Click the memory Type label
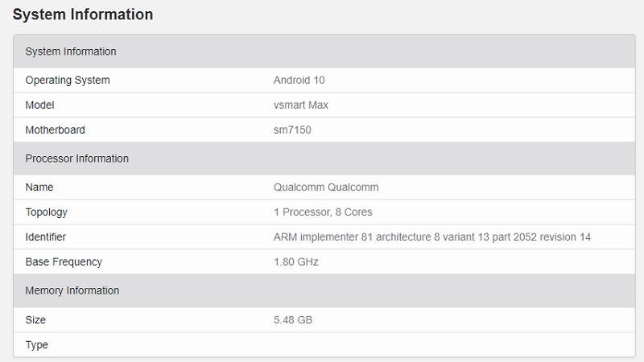644x362 pixels. pyautogui.click(x=36, y=345)
